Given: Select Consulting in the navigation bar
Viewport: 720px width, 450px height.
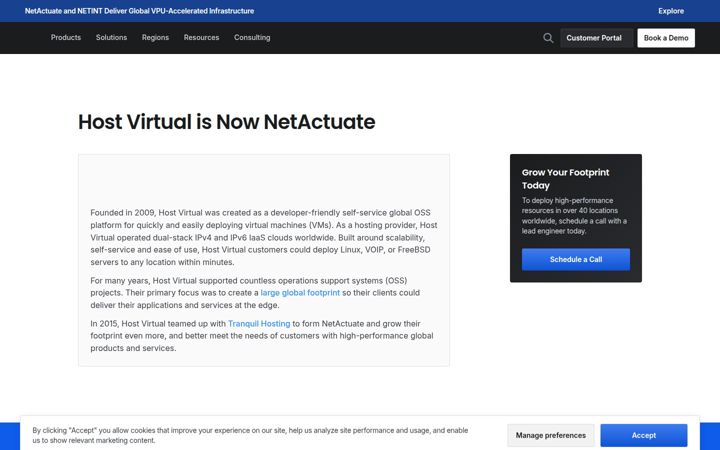Looking at the screenshot, I should coord(252,37).
